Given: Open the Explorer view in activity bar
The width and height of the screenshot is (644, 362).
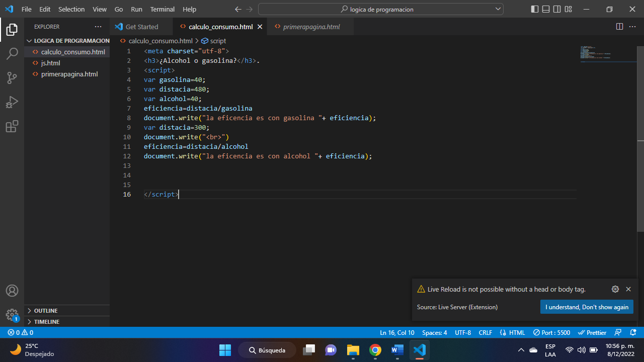Looking at the screenshot, I should coord(12,30).
